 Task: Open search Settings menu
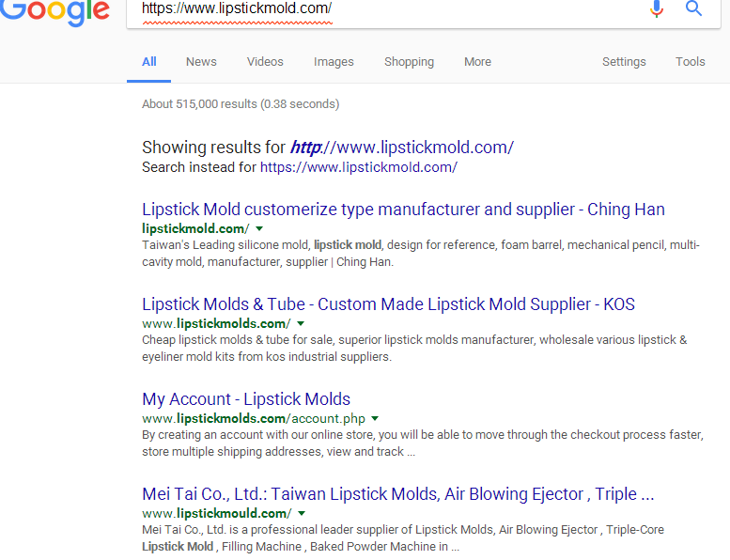point(624,62)
